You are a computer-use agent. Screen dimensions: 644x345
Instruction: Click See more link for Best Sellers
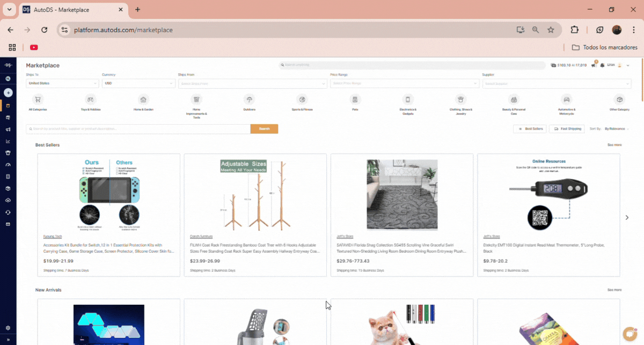click(614, 145)
